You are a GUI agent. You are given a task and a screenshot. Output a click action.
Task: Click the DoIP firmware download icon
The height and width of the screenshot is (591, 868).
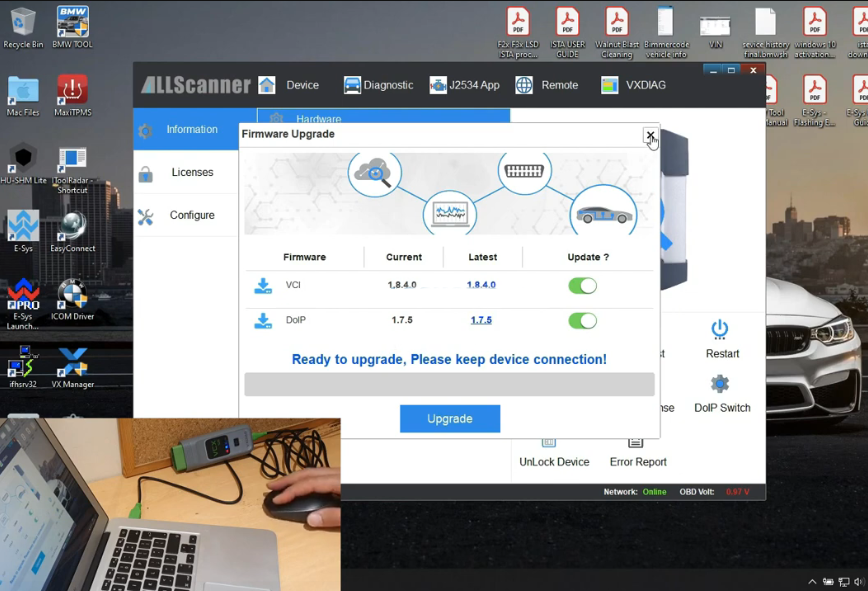[x=263, y=320]
